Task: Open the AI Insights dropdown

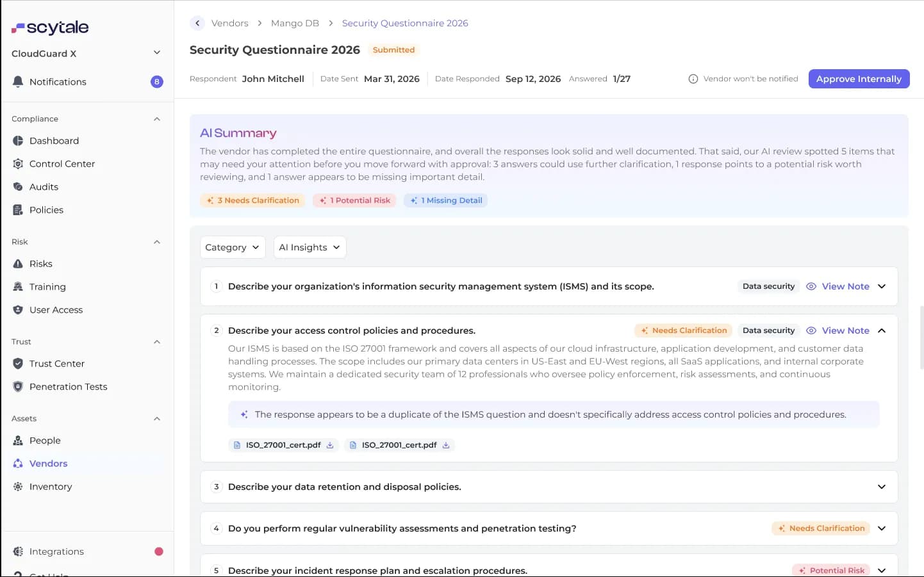Action: tap(310, 247)
